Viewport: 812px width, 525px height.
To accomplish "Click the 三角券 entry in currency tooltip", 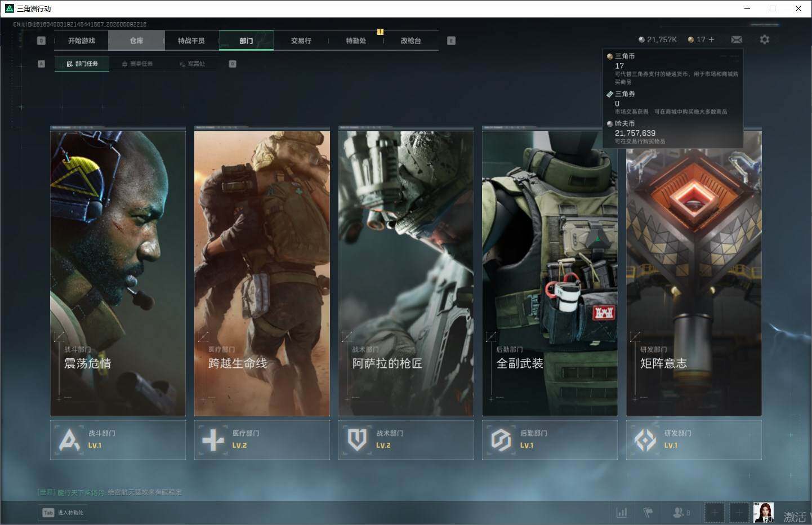I will click(x=667, y=103).
